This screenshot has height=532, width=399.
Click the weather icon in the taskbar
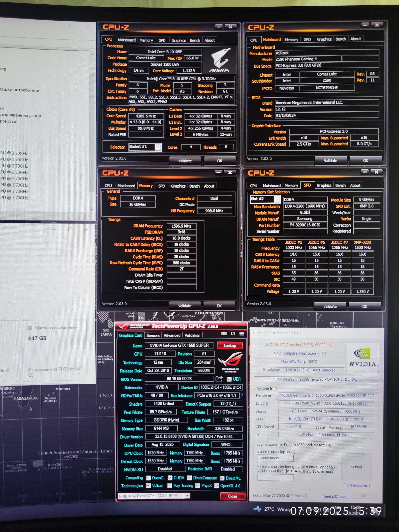pos(257,509)
